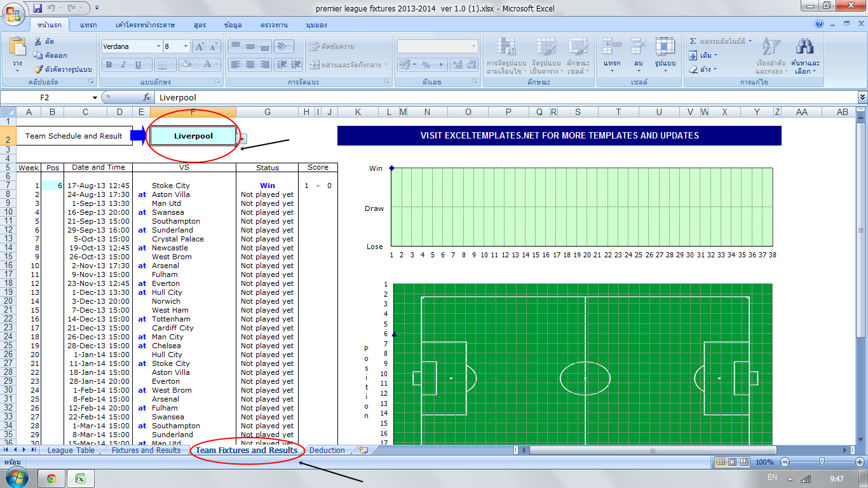Toggle underline formatting
Image resolution: width=868 pixels, height=488 pixels.
point(137,64)
